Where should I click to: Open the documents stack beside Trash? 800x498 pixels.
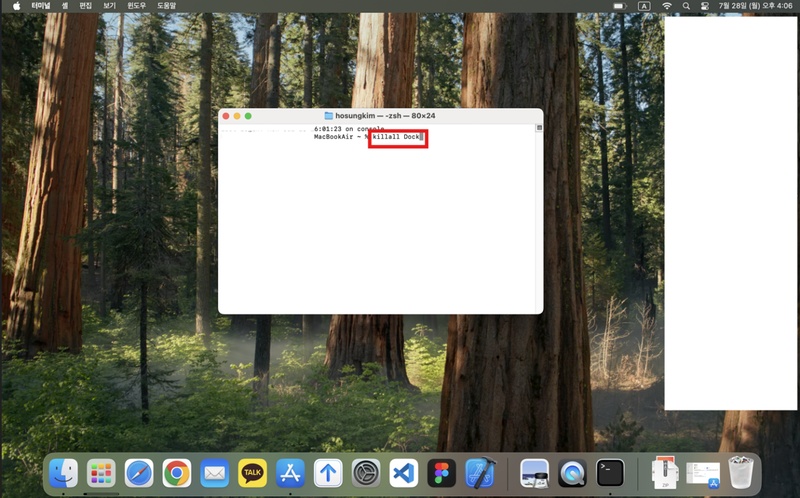[x=703, y=474]
